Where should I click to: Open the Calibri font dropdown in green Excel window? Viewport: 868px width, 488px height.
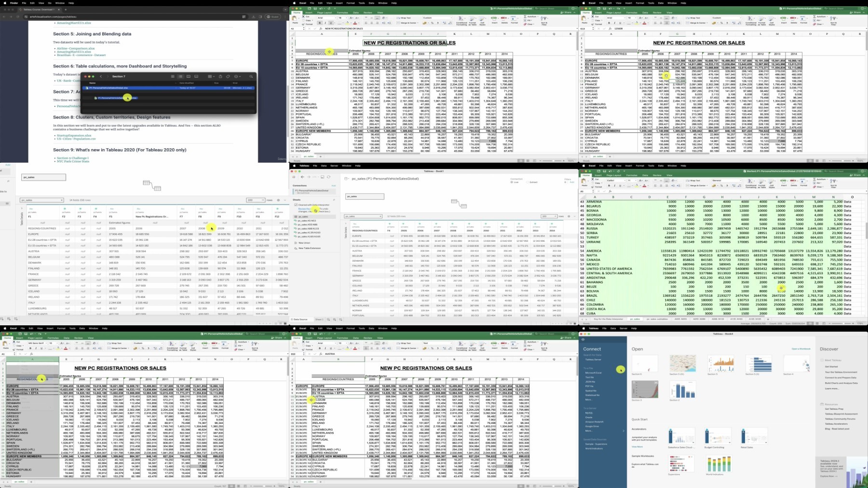click(x=616, y=181)
